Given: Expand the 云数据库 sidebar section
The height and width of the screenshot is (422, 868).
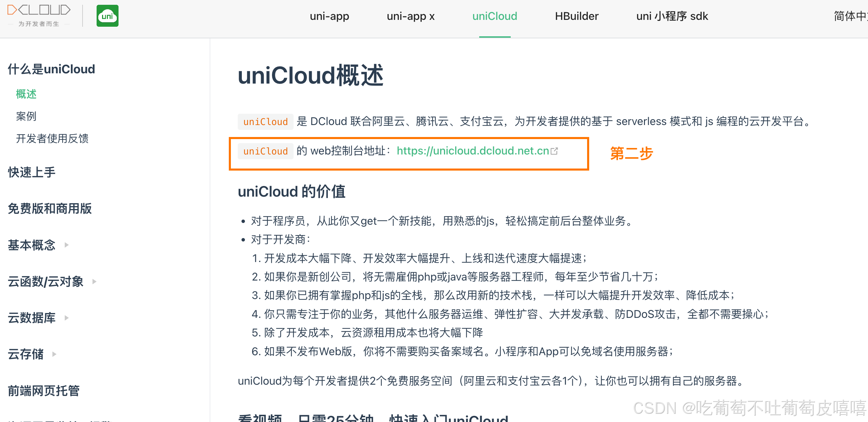Looking at the screenshot, I should coord(32,318).
